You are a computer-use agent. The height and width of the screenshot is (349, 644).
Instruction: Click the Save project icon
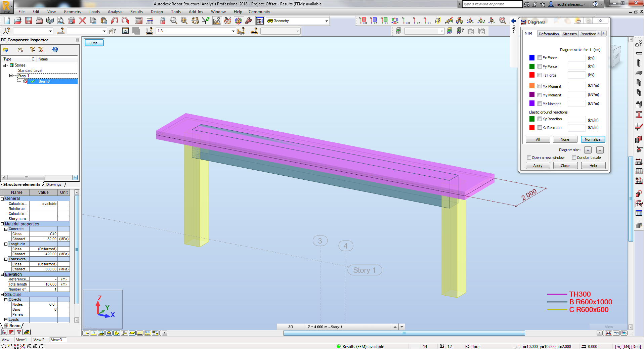tap(29, 21)
